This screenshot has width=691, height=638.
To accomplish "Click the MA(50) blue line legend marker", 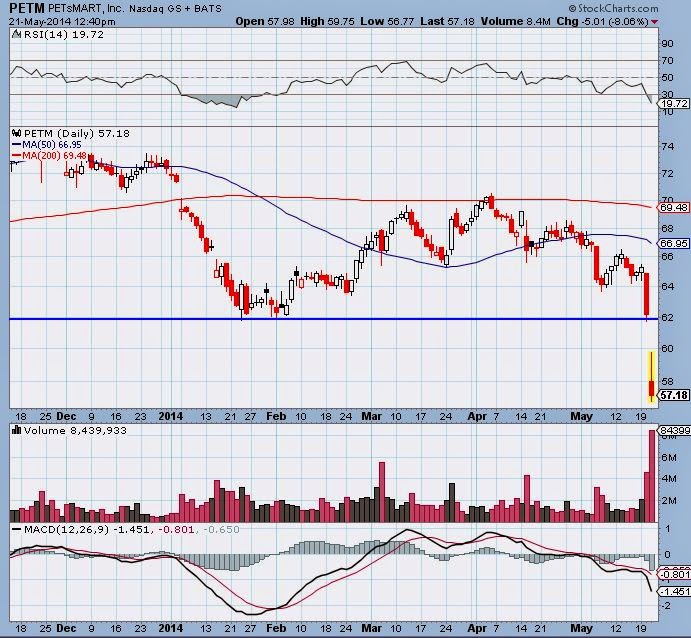I will click(15, 145).
